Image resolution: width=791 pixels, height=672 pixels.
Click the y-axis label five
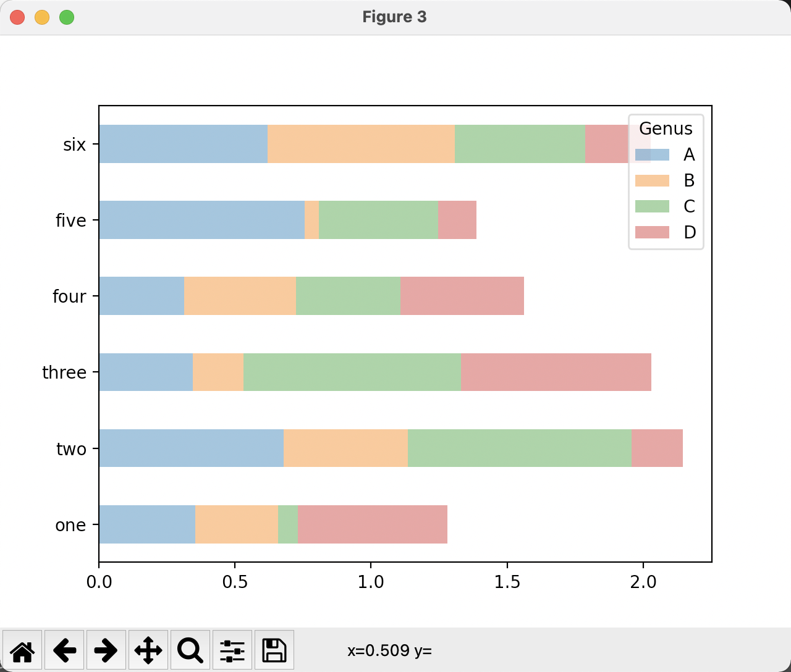(x=70, y=220)
